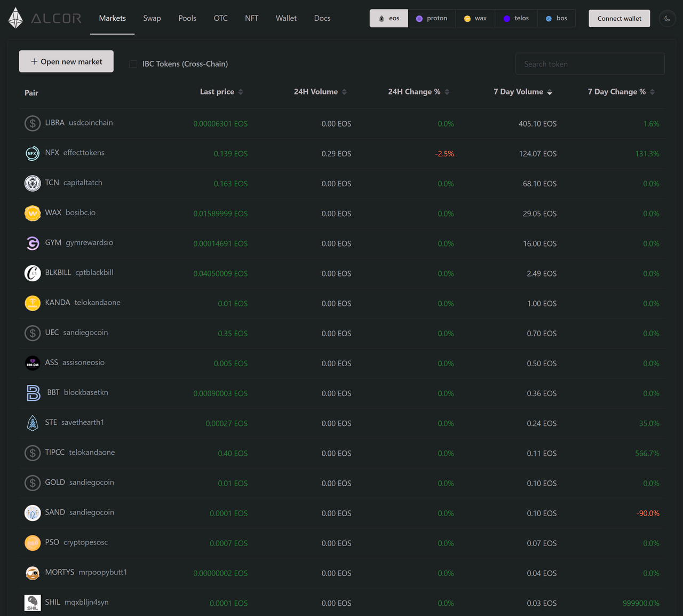Sort by 24H Volume column
Viewport: 683px width, 616px height.
click(x=320, y=92)
